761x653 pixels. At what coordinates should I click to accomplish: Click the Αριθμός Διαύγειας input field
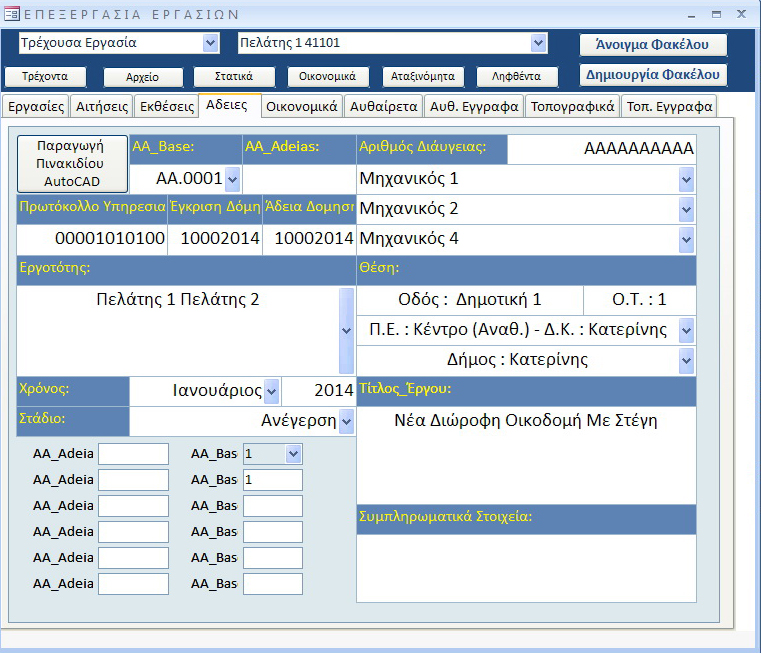click(x=602, y=149)
